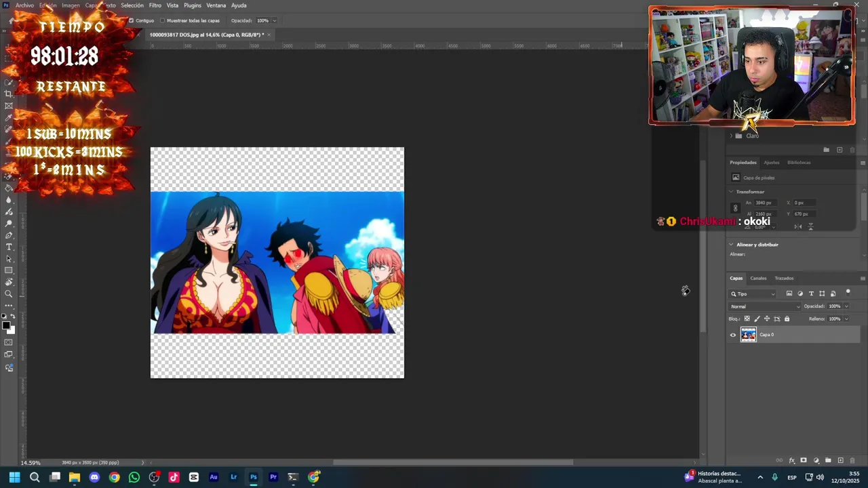Create a new group folder
This screenshot has width=868, height=488.
click(x=828, y=460)
